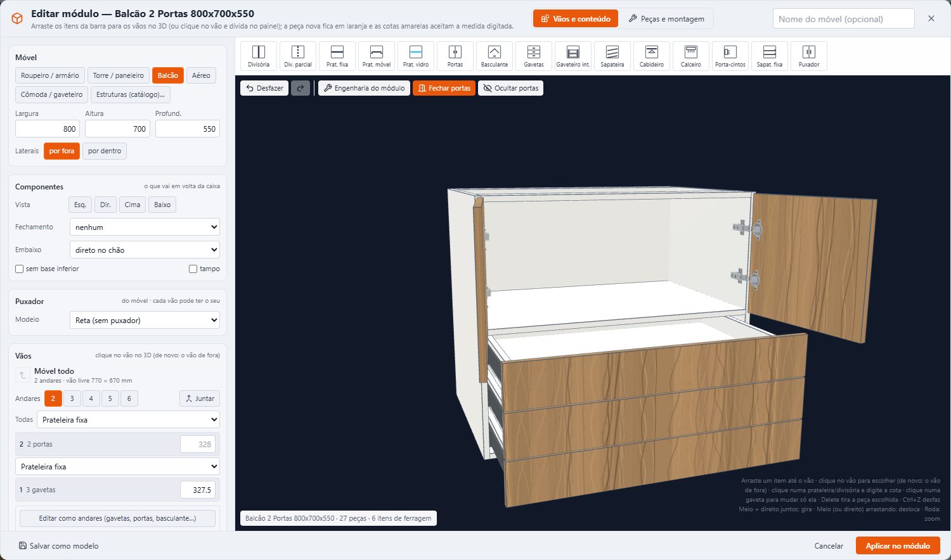Screen dimensions: 951x560
Task: Click the Largura field showing 800
Action: (x=48, y=129)
